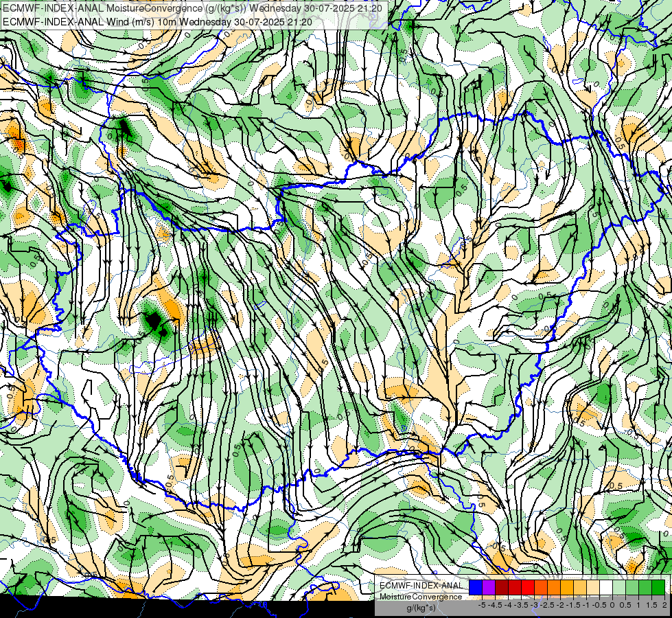
Task: Click the amber swatch for -2 to -1.5
Action: coord(566,588)
